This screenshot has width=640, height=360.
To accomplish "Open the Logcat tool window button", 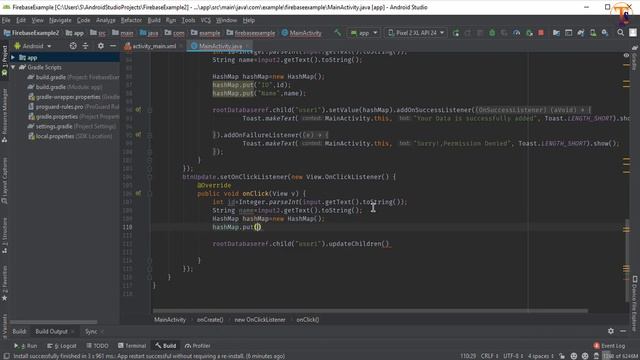I will 62,346.
